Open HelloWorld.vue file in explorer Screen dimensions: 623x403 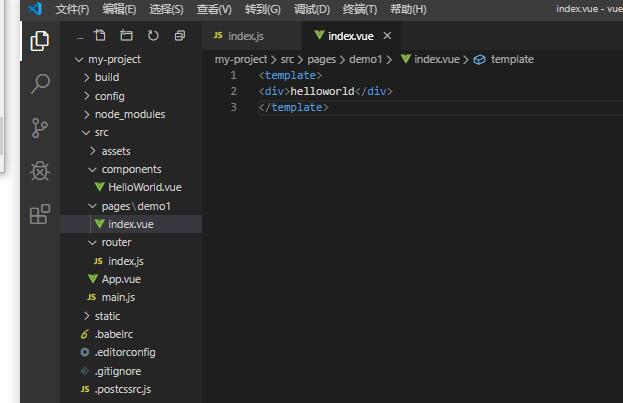click(x=145, y=187)
